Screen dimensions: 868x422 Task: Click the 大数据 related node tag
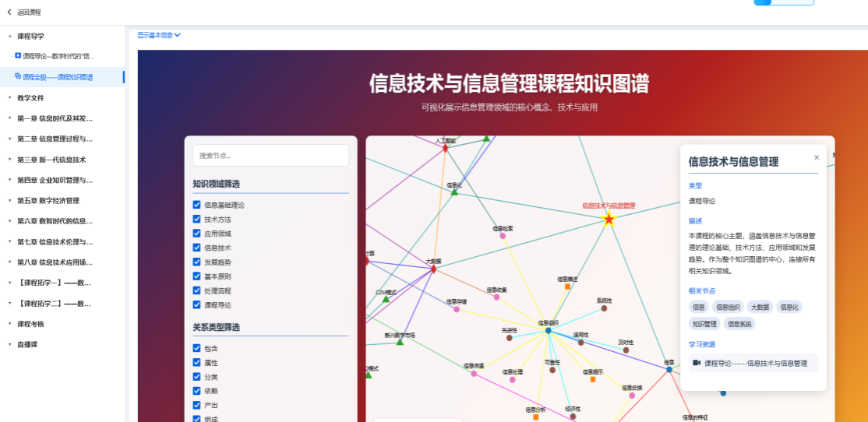point(759,307)
